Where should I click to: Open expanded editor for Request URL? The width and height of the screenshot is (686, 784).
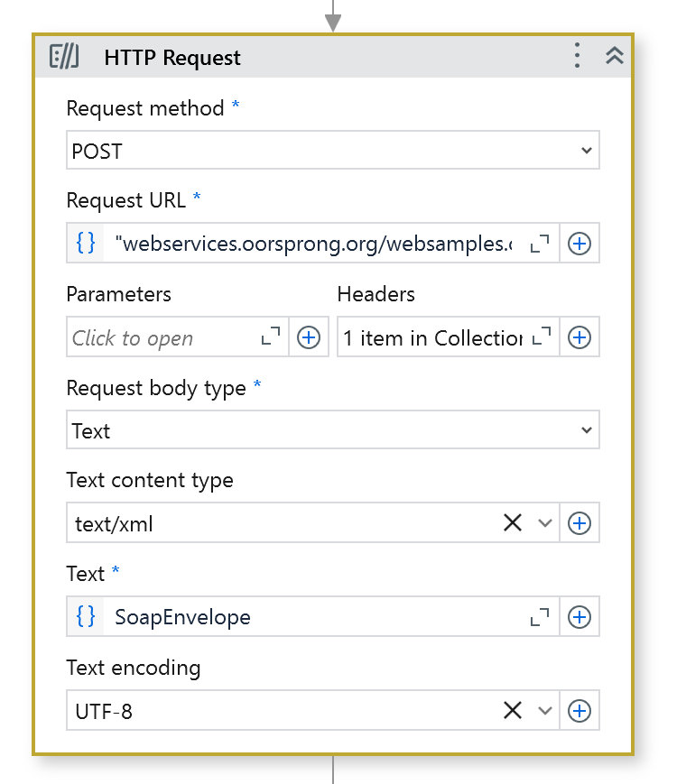coord(540,244)
